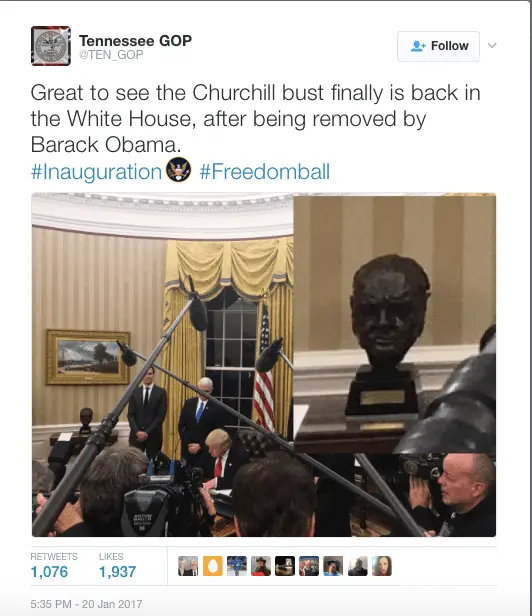Click the @TEN_GOP handle

click(111, 55)
